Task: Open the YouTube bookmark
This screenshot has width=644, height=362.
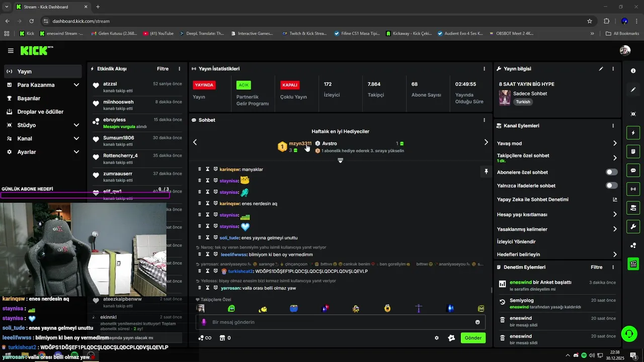Action: [158, 34]
